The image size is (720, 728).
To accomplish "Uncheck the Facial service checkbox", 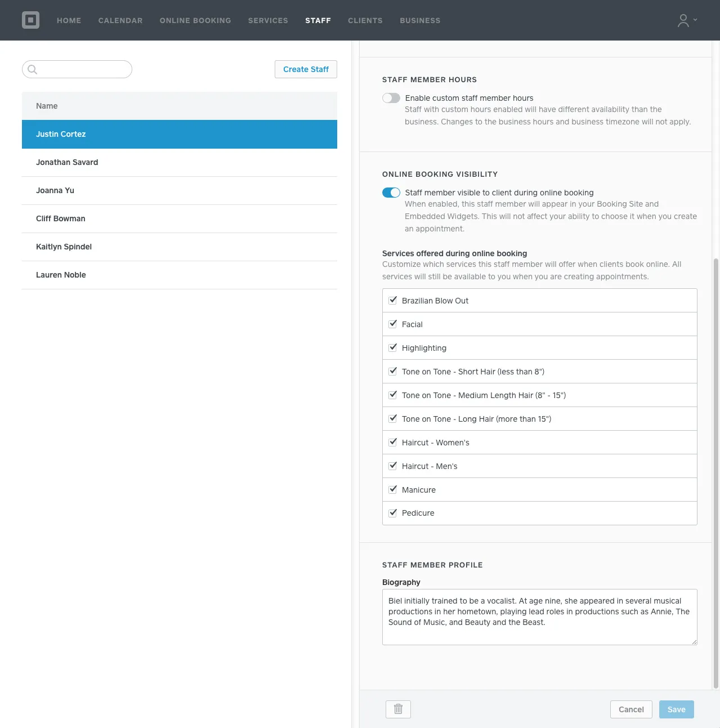I will pos(393,324).
